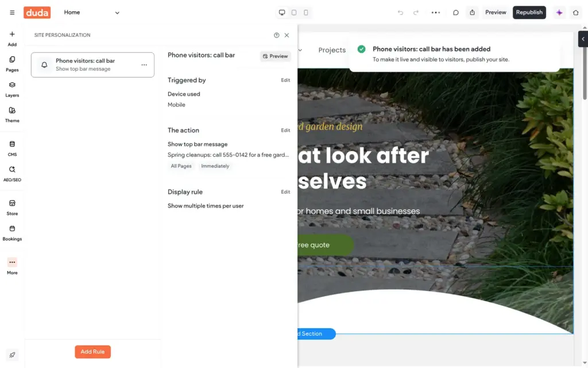Click the Add Rule button

click(92, 352)
